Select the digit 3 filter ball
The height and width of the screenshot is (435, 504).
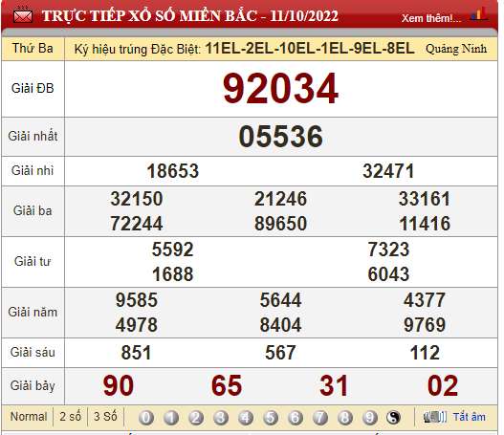tap(221, 418)
